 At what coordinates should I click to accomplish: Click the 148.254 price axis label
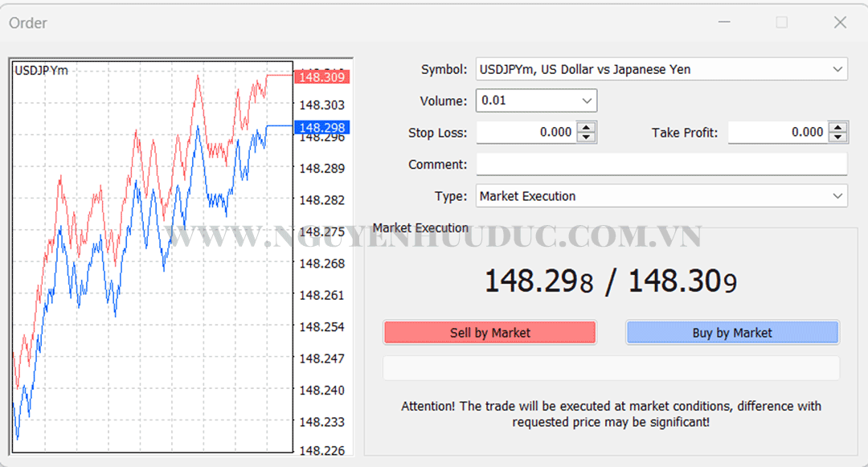pos(321,327)
